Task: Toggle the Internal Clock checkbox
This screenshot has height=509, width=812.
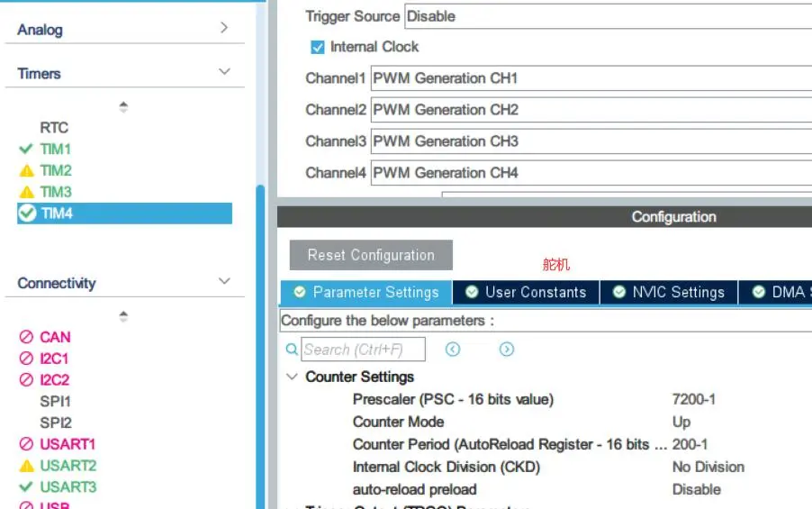Action: [317, 47]
